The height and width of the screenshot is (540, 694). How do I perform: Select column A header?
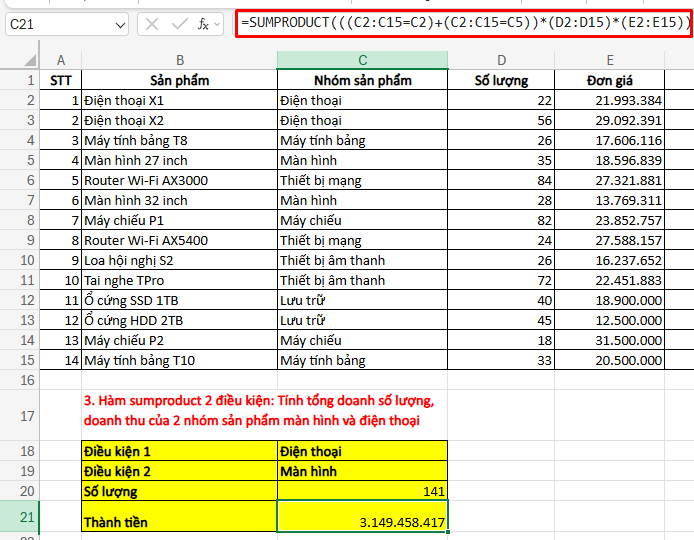coord(61,61)
